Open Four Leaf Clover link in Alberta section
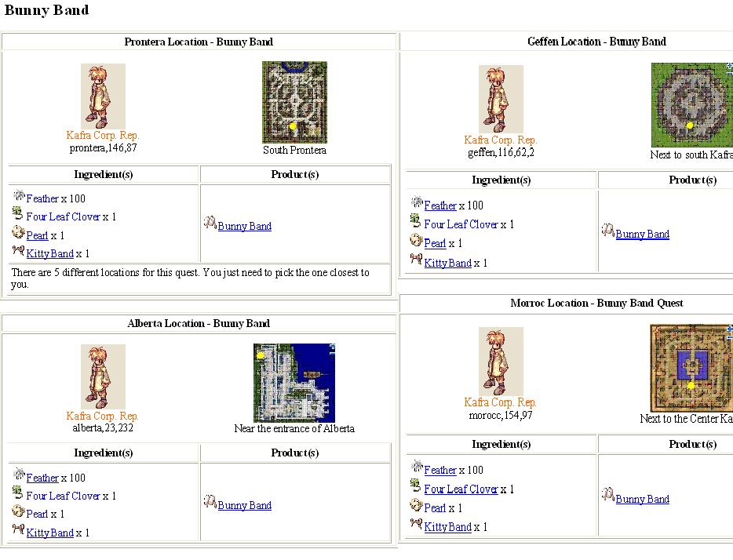The width and height of the screenshot is (733, 560). [x=63, y=496]
